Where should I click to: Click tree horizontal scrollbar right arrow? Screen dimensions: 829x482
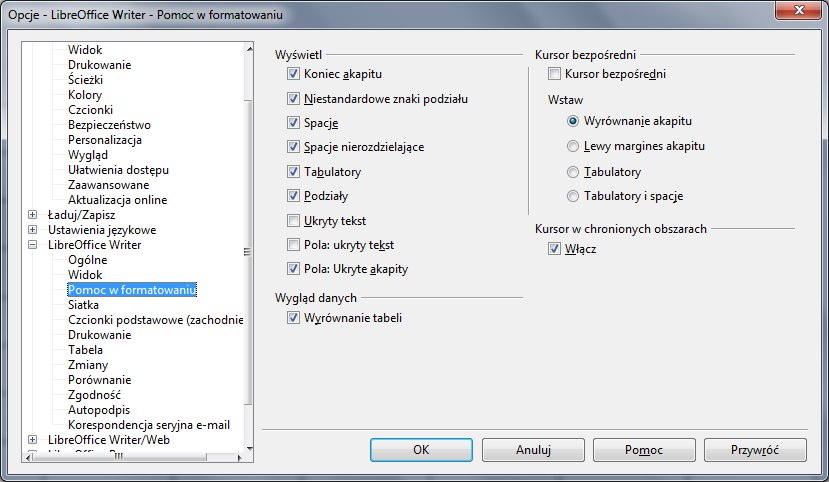pyautogui.click(x=239, y=458)
